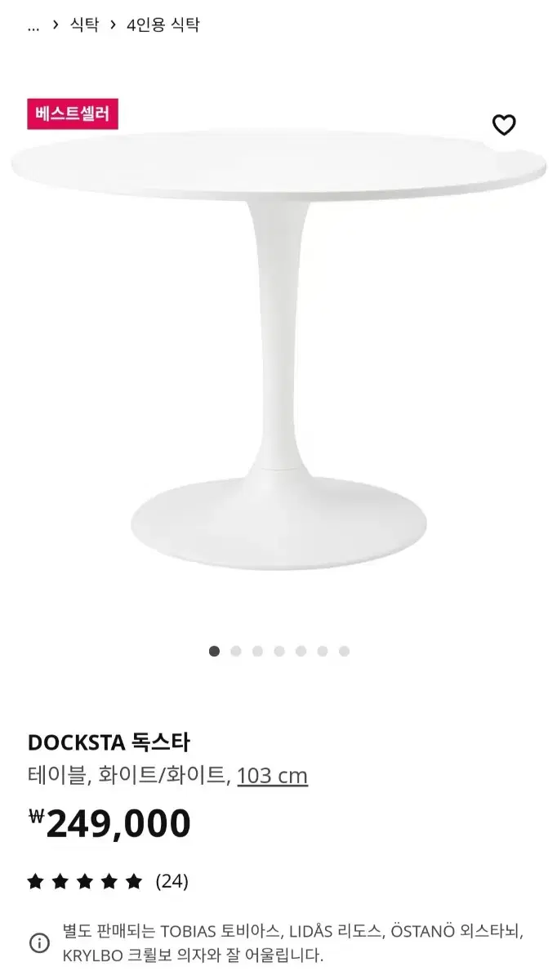Click the 103 cm size link
This screenshot has width=557, height=980.
[x=273, y=775]
